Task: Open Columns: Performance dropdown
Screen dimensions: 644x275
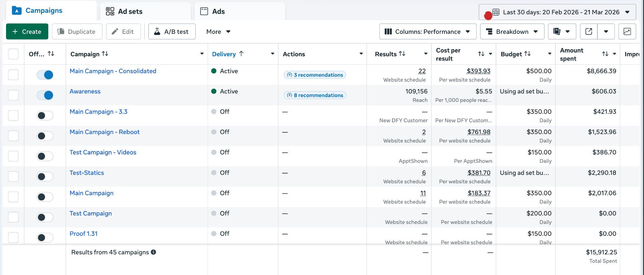Action: tap(428, 31)
